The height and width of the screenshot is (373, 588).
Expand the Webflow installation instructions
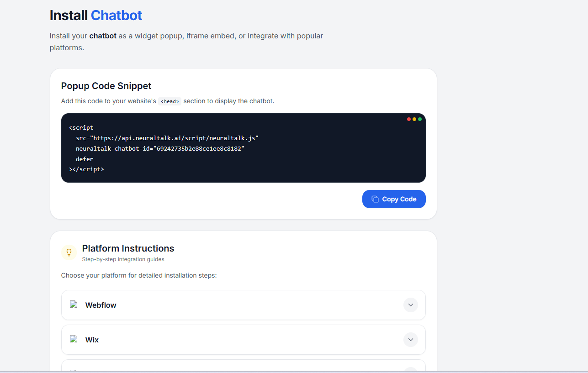pos(410,305)
